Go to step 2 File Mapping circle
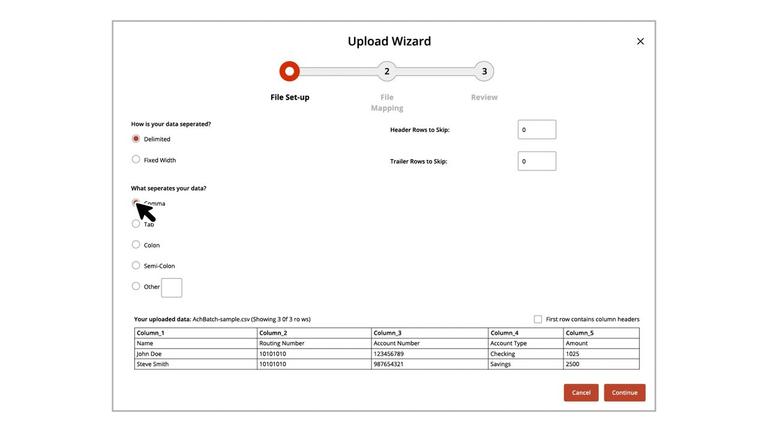Image resolution: width=768 pixels, height=432 pixels. pos(387,72)
